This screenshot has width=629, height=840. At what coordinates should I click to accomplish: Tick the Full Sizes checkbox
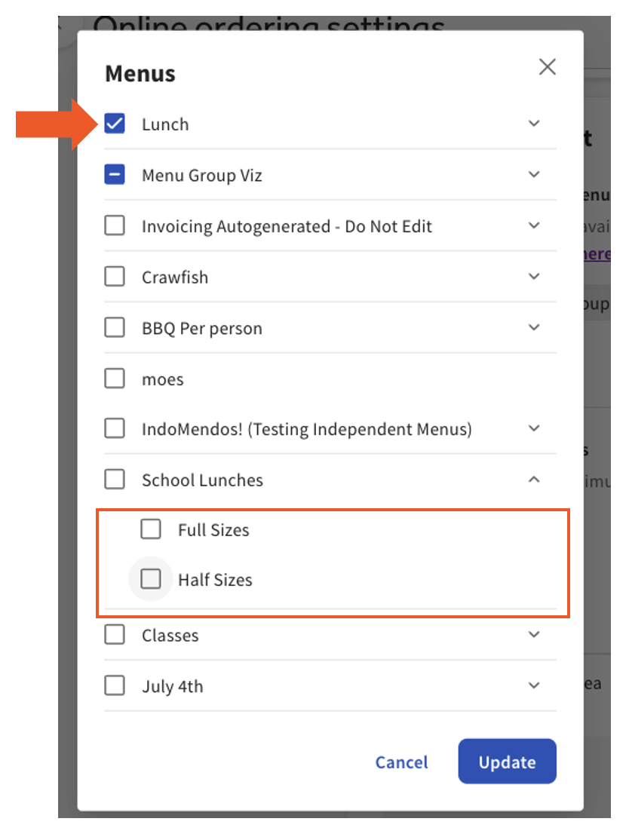(x=151, y=530)
